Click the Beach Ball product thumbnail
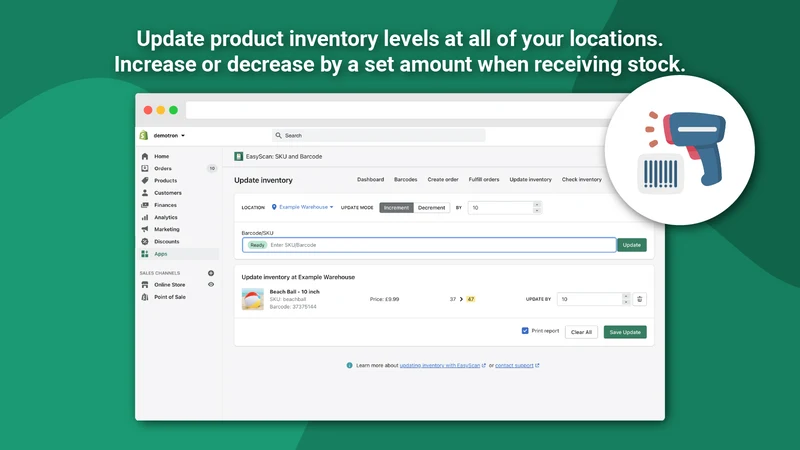 tap(253, 299)
